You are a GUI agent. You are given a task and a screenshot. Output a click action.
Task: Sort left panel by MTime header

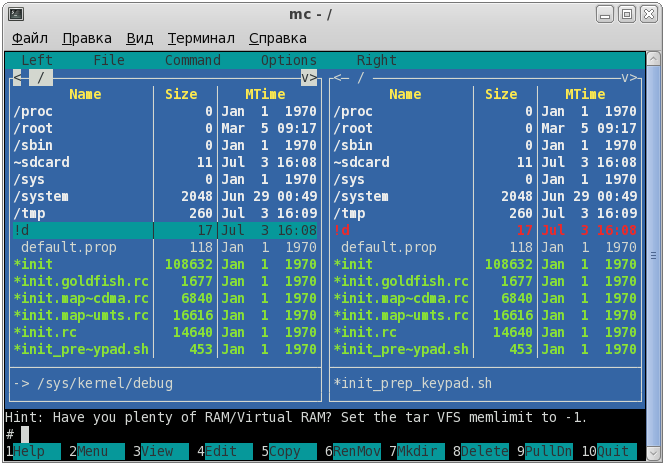[265, 94]
